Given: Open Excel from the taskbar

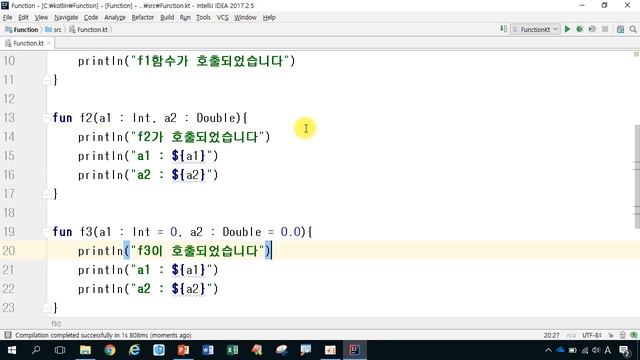Looking at the screenshot, I should (x=232, y=350).
